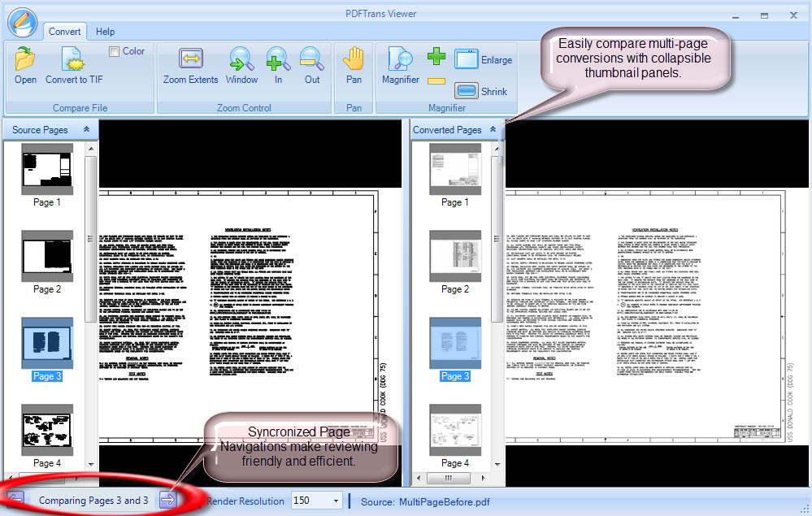
Task: Click the Converted Pages panel header
Action: point(458,129)
